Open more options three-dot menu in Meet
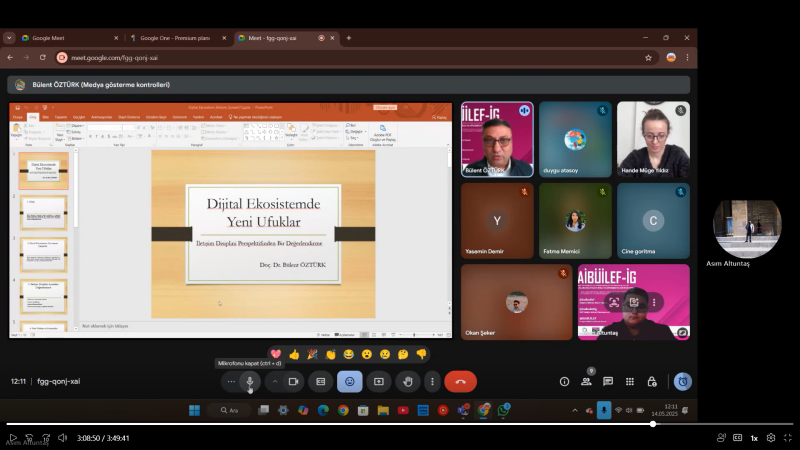Image resolution: width=800 pixels, height=450 pixels. point(432,382)
